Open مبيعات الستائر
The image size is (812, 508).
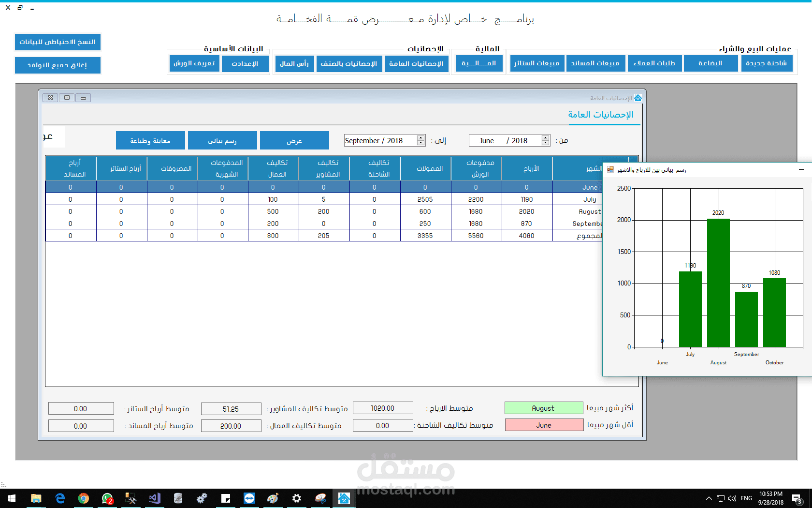(x=537, y=63)
